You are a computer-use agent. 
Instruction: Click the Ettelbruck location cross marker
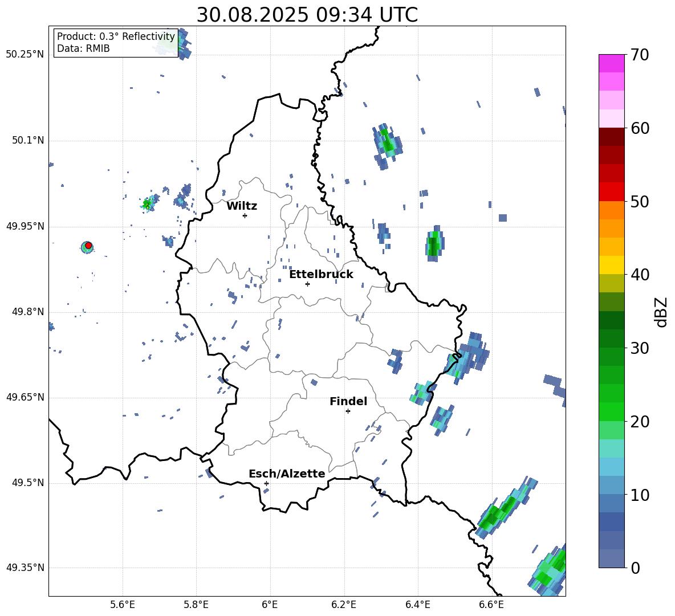pyautogui.click(x=307, y=284)
